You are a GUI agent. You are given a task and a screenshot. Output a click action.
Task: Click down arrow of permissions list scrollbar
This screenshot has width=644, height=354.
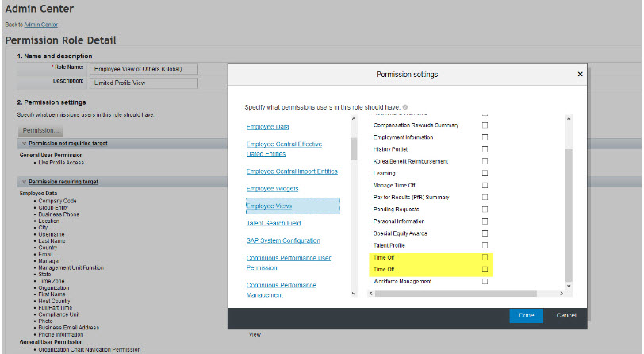569,286
